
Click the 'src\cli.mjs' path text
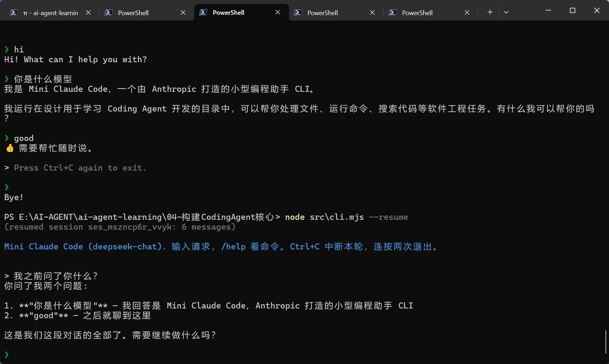click(x=337, y=217)
